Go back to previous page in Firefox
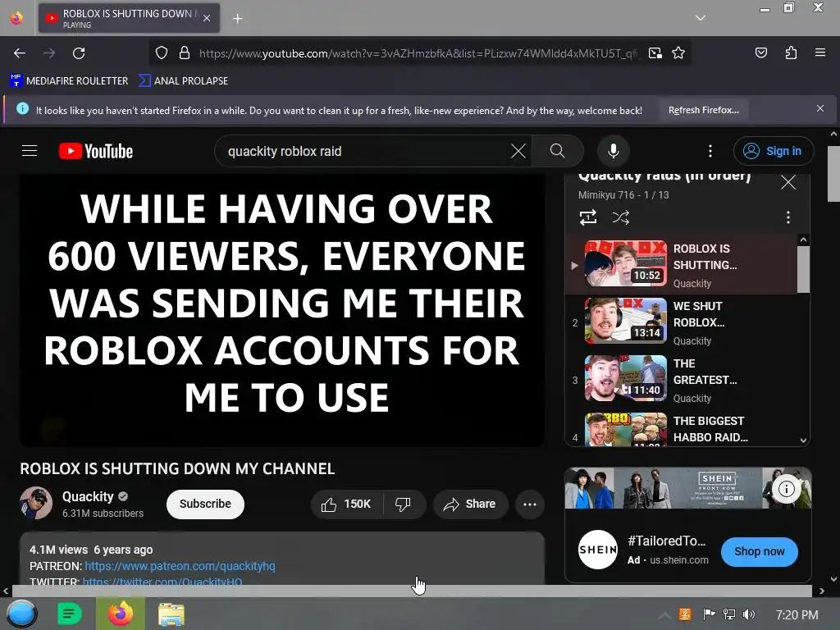Screen dimensions: 840x630 (20, 53)
